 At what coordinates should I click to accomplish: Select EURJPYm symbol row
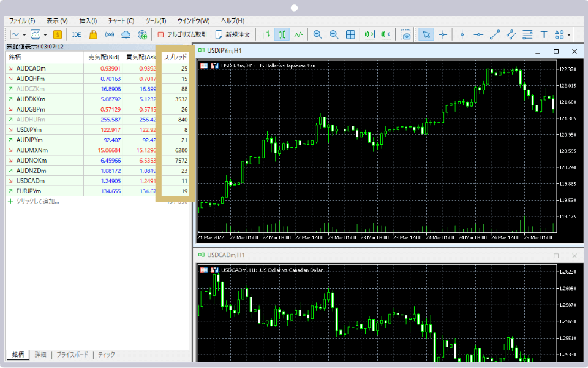pyautogui.click(x=97, y=191)
